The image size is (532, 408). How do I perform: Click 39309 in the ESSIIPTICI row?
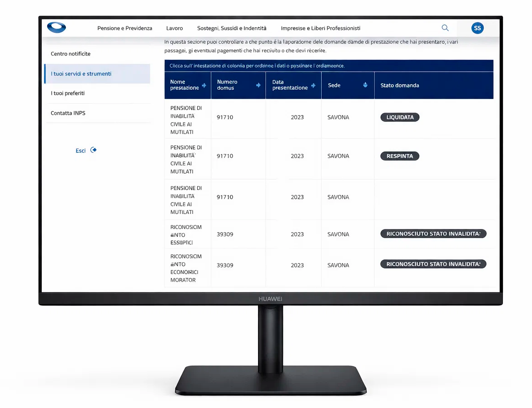click(x=225, y=234)
